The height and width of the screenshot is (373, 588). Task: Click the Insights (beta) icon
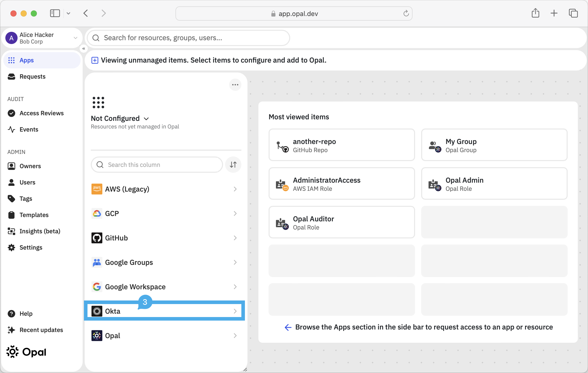pos(11,231)
